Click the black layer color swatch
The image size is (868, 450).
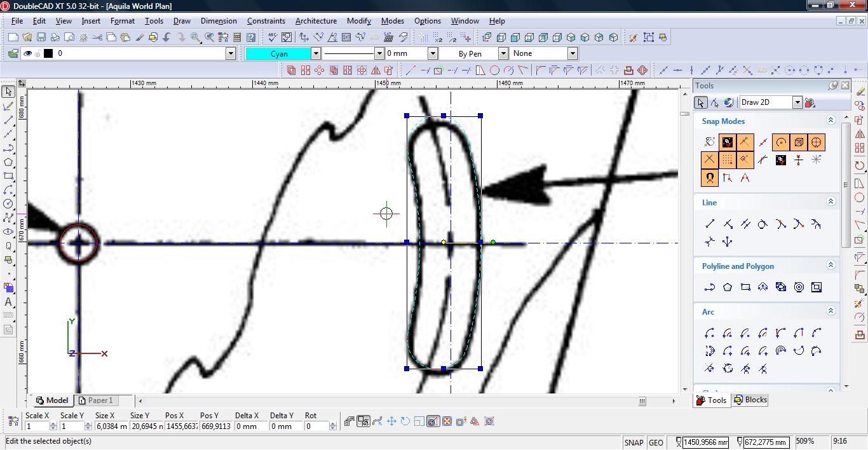pos(48,53)
